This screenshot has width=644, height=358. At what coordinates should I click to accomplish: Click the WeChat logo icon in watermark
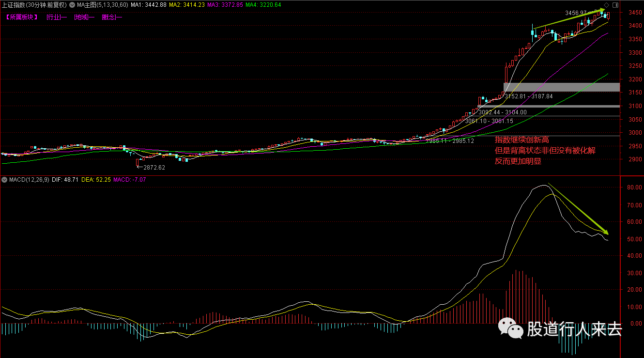coord(512,328)
